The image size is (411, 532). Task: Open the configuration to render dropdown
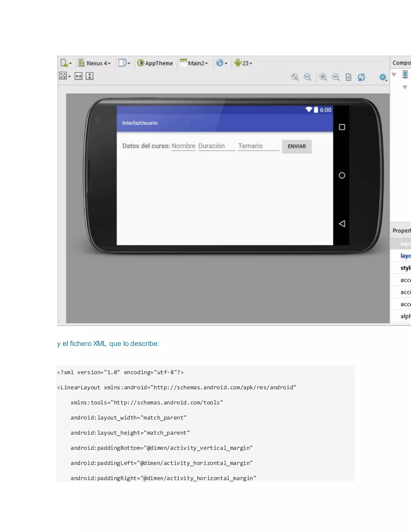66,63
